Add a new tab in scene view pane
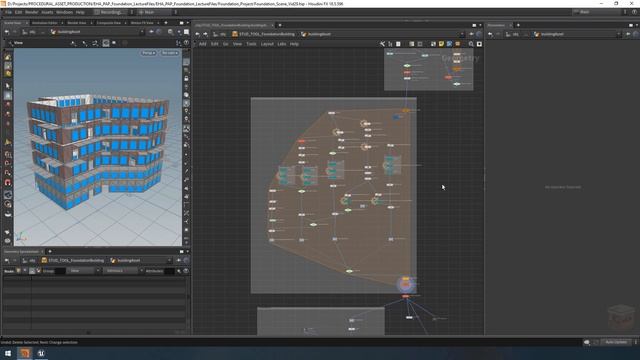Image resolution: width=640 pixels, height=360 pixels. tap(166, 23)
